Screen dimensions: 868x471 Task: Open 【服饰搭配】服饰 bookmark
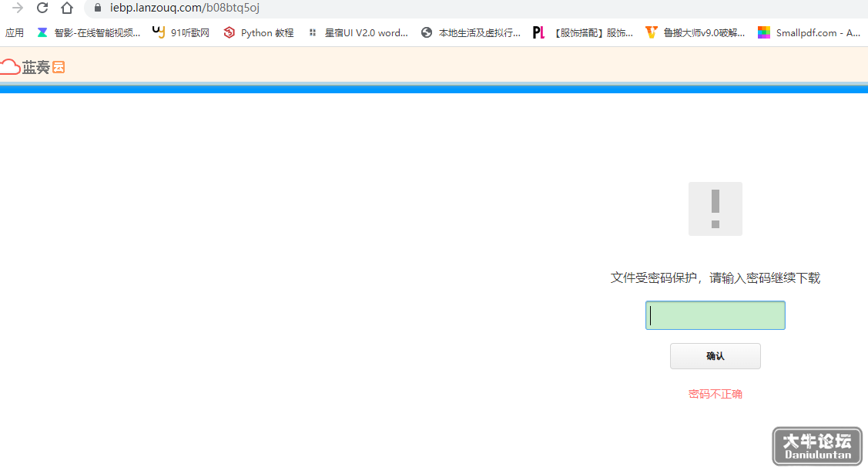[x=583, y=32]
